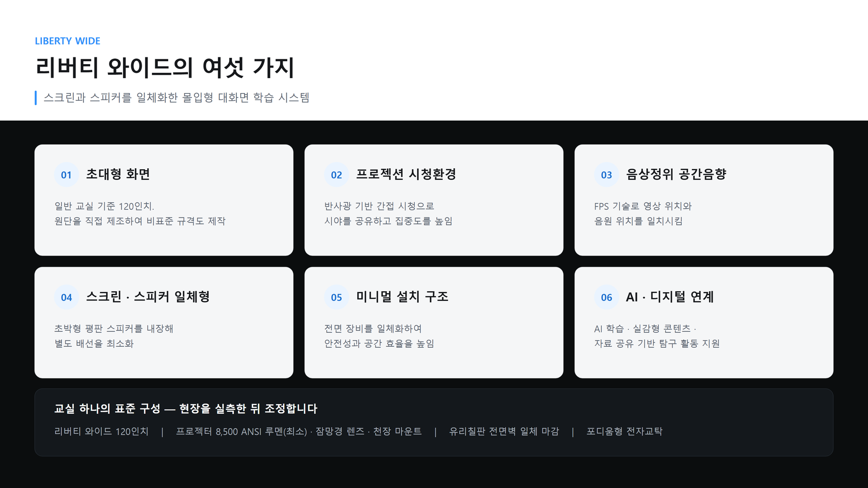Click the 01 number badge
This screenshot has width=868, height=488.
coord(67,175)
